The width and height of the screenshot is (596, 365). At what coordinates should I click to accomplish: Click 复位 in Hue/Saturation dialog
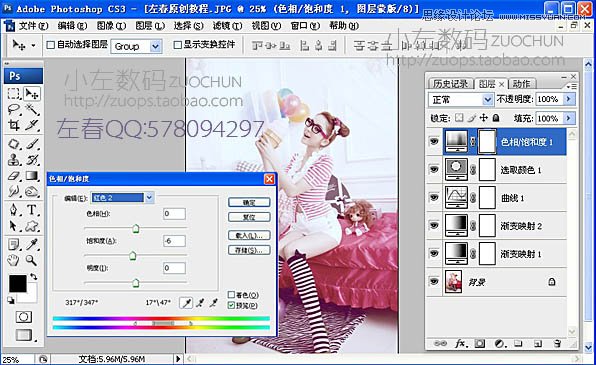point(249,217)
